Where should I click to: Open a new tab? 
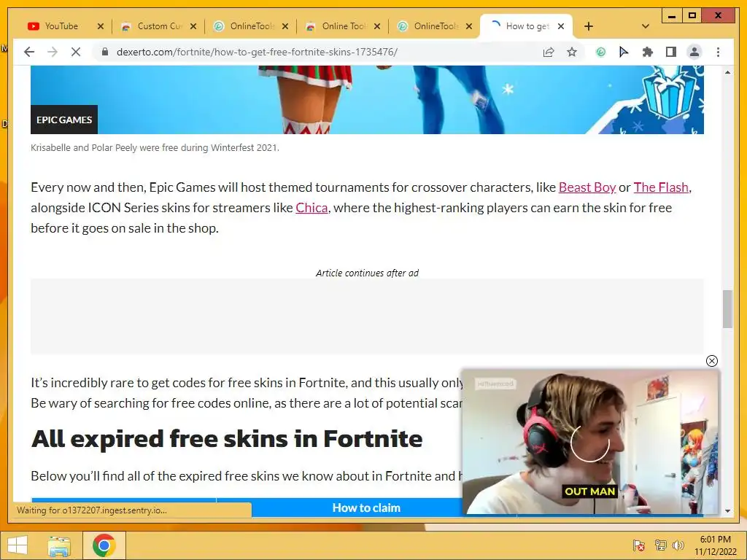(589, 26)
